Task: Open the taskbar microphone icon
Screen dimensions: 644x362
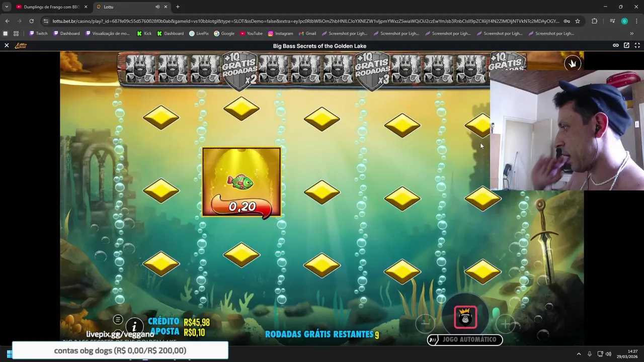Action: (590, 354)
